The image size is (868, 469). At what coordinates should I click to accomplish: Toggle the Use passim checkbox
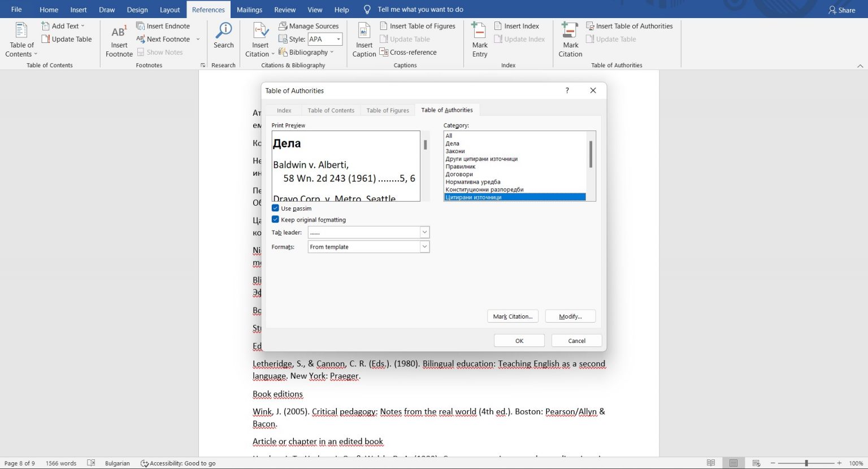pos(275,208)
